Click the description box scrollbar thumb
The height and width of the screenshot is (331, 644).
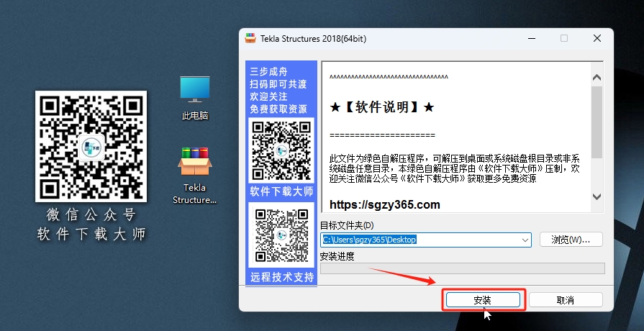(597, 122)
